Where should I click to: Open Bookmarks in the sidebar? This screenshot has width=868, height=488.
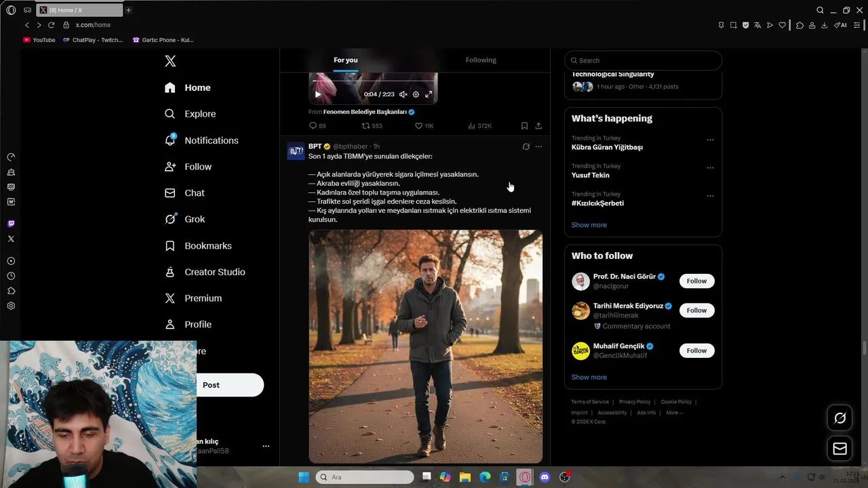[199, 245]
